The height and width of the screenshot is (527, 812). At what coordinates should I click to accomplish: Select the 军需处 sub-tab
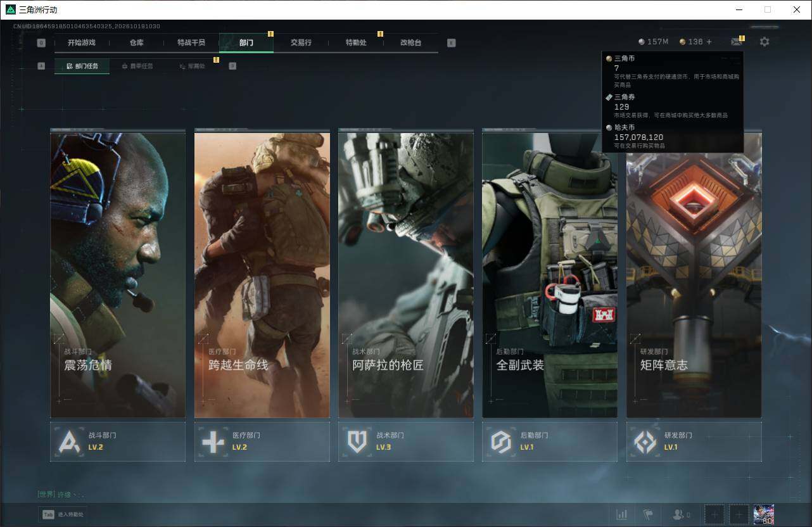coord(191,66)
